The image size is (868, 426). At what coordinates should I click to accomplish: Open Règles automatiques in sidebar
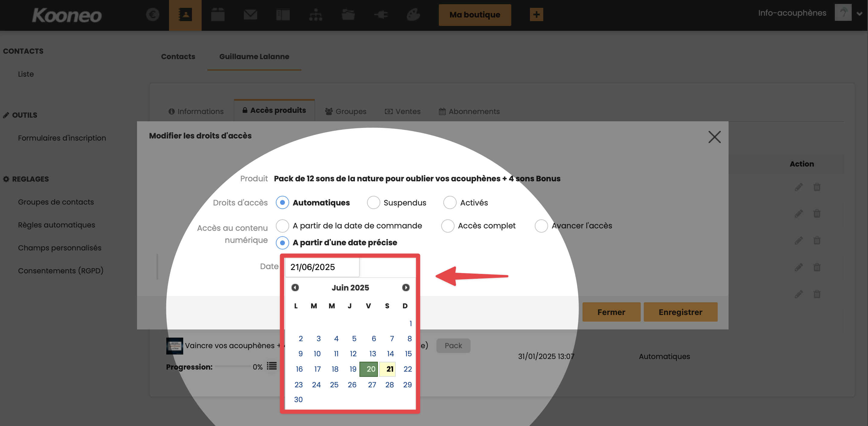click(x=57, y=225)
